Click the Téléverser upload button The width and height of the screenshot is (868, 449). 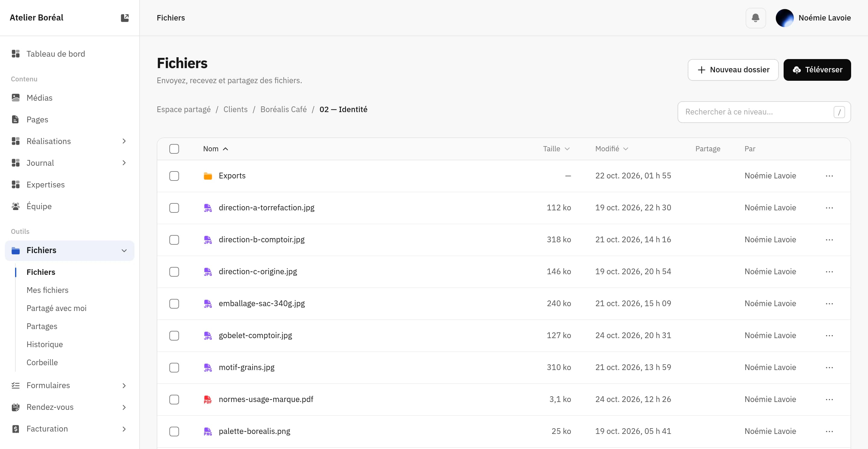[817, 70]
